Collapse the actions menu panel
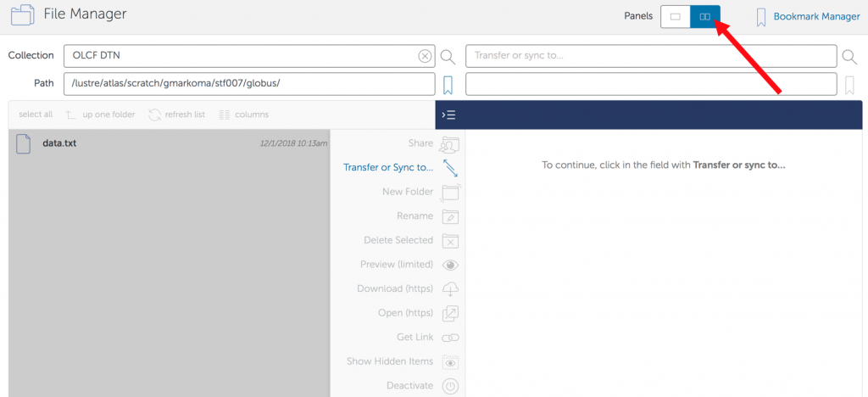Viewport: 868px width, 397px height. coord(449,115)
